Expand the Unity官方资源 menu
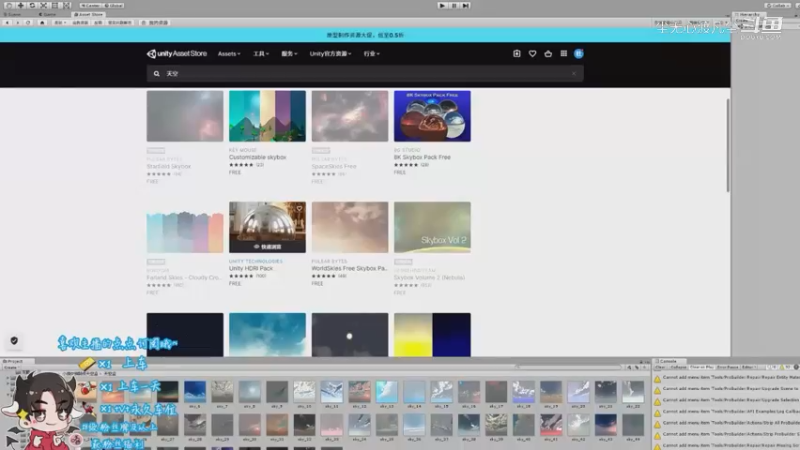Screen dimensions: 800x450 click(x=330, y=54)
